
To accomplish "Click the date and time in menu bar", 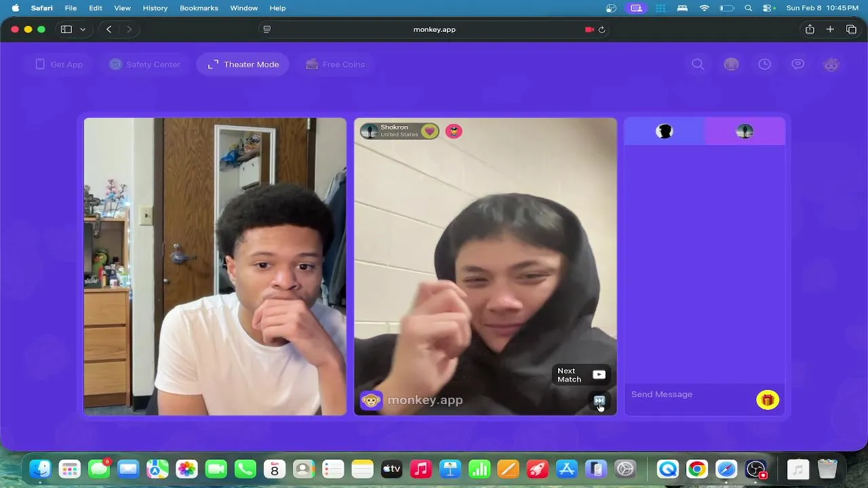I will coord(822,8).
